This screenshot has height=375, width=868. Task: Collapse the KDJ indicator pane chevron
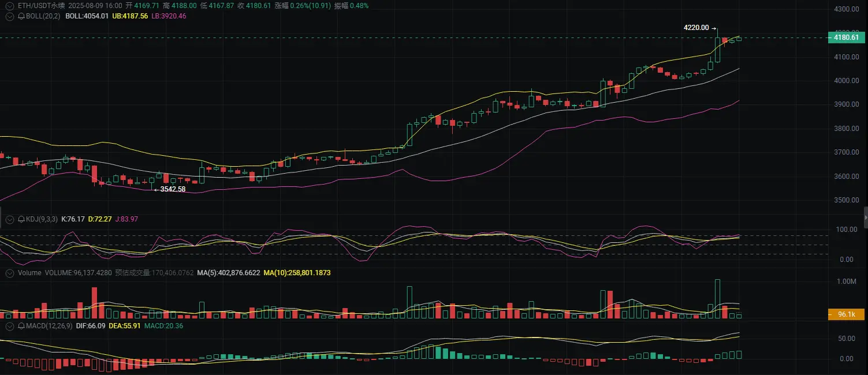9,219
